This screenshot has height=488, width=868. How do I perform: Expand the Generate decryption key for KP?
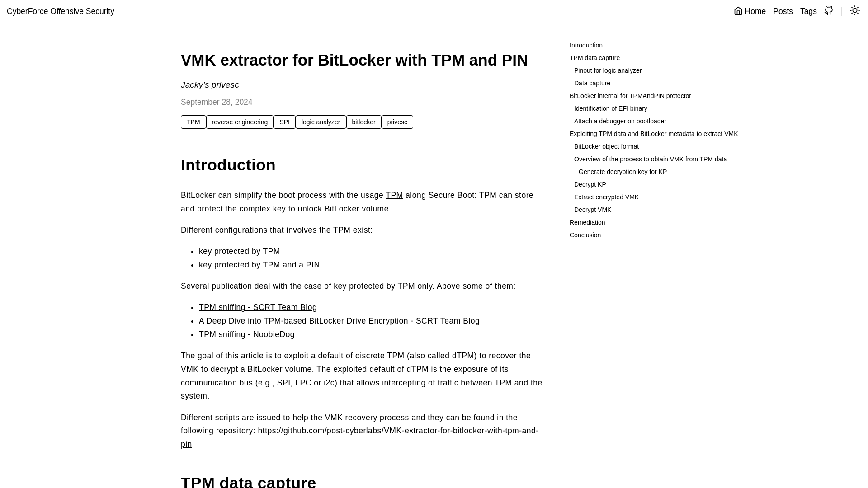pyautogui.click(x=623, y=172)
